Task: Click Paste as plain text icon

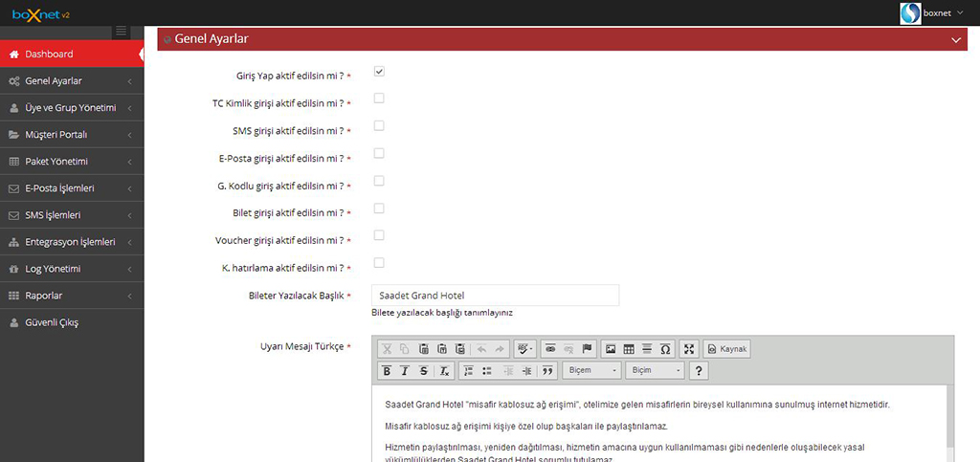Action: point(442,349)
